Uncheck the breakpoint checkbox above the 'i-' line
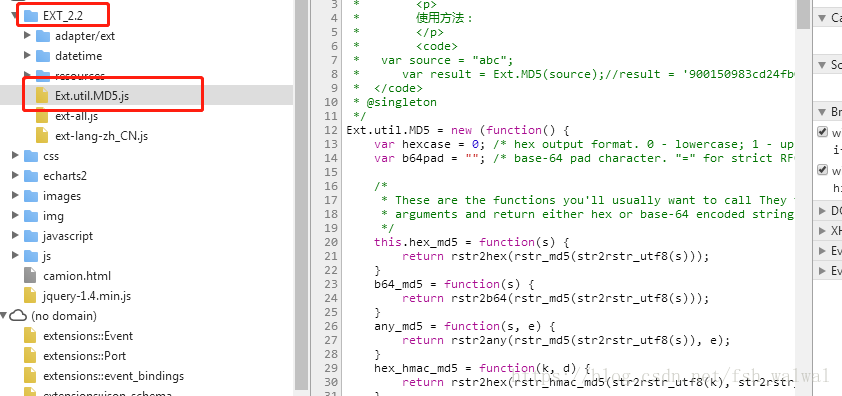The height and width of the screenshot is (396, 842). pyautogui.click(x=822, y=132)
